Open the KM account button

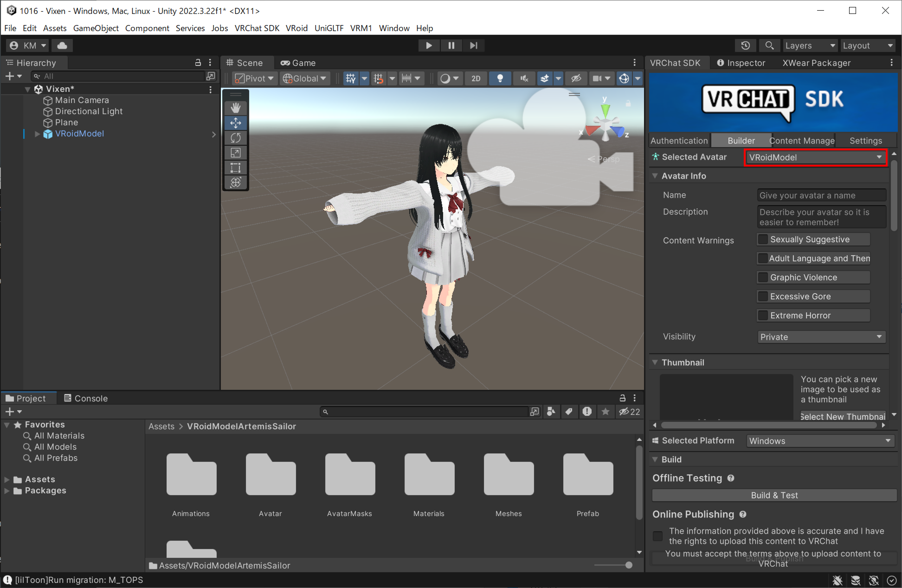(27, 45)
